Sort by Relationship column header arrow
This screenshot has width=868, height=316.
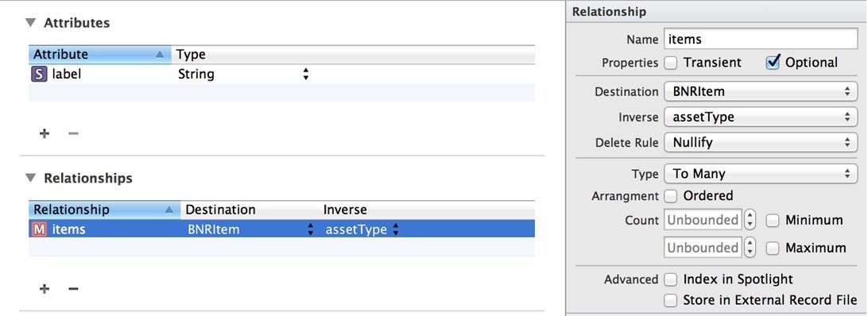click(169, 210)
